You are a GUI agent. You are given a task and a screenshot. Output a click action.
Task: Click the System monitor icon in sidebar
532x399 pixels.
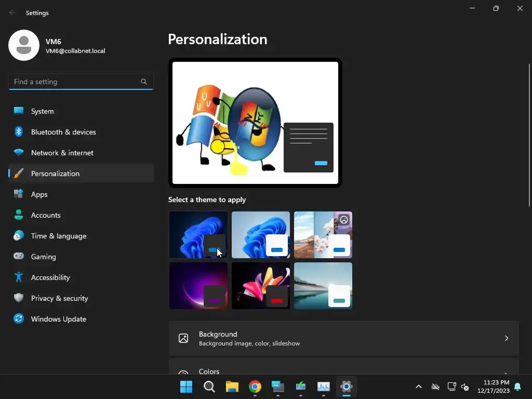19,111
